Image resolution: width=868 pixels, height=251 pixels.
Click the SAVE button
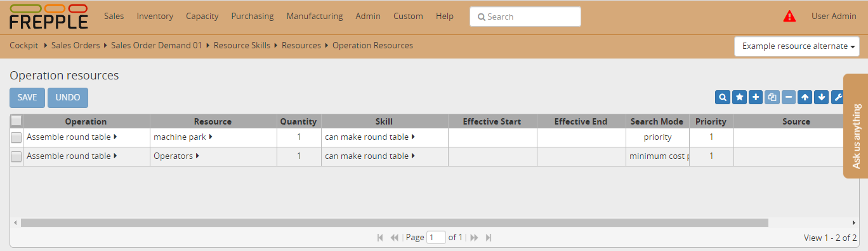27,98
